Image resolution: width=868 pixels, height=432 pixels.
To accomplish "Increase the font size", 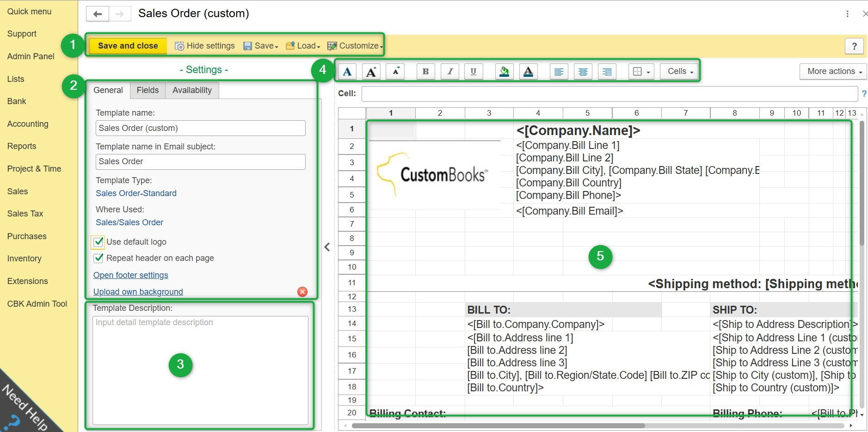I will coord(371,72).
